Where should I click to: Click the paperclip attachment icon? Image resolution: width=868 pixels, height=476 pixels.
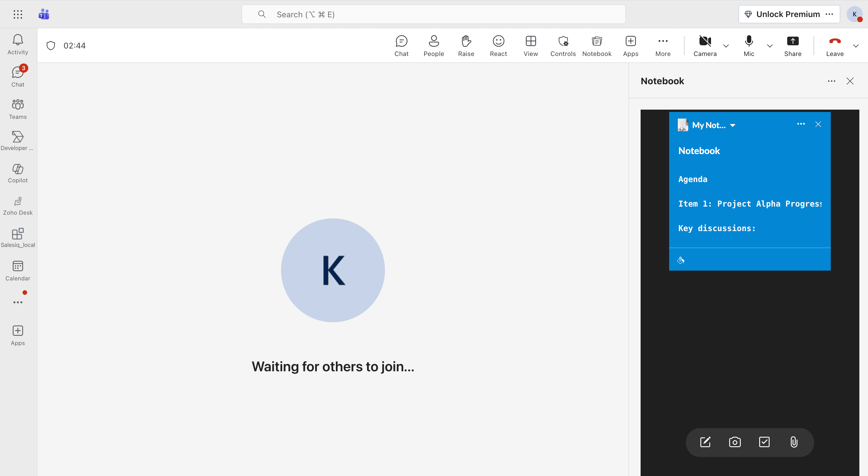794,442
